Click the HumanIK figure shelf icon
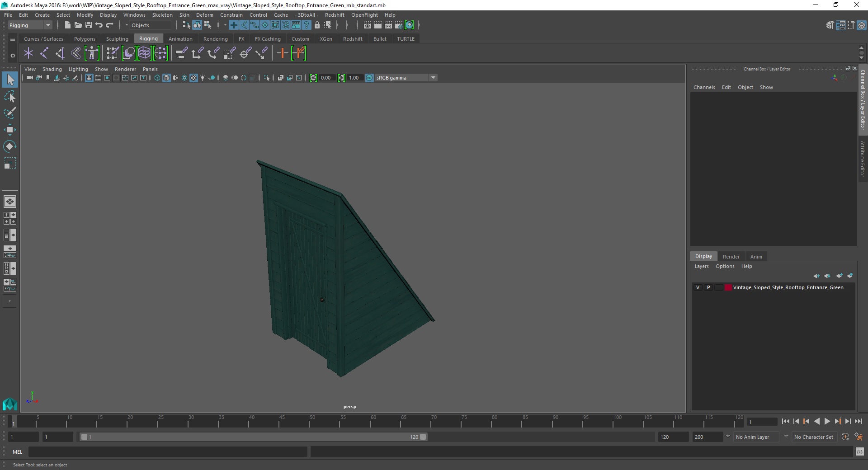The height and width of the screenshot is (470, 868). (92, 53)
